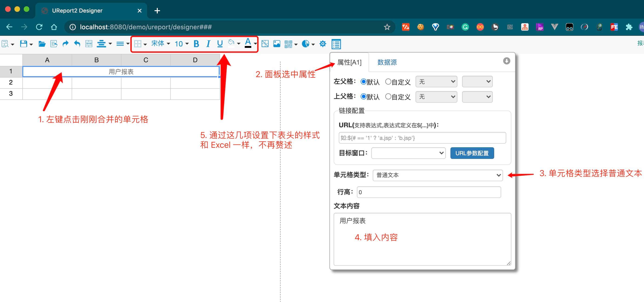Click the 行高 input field
The width and height of the screenshot is (644, 302).
429,192
